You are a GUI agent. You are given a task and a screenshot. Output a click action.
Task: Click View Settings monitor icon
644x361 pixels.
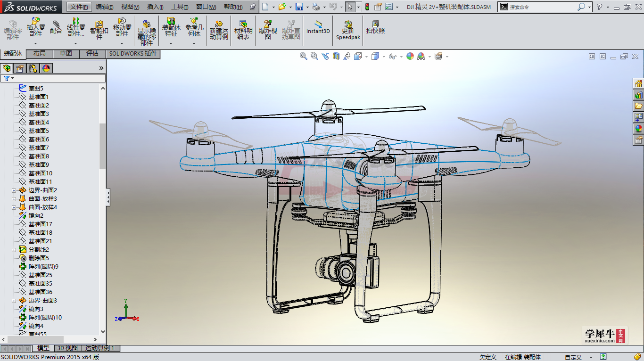[438, 56]
